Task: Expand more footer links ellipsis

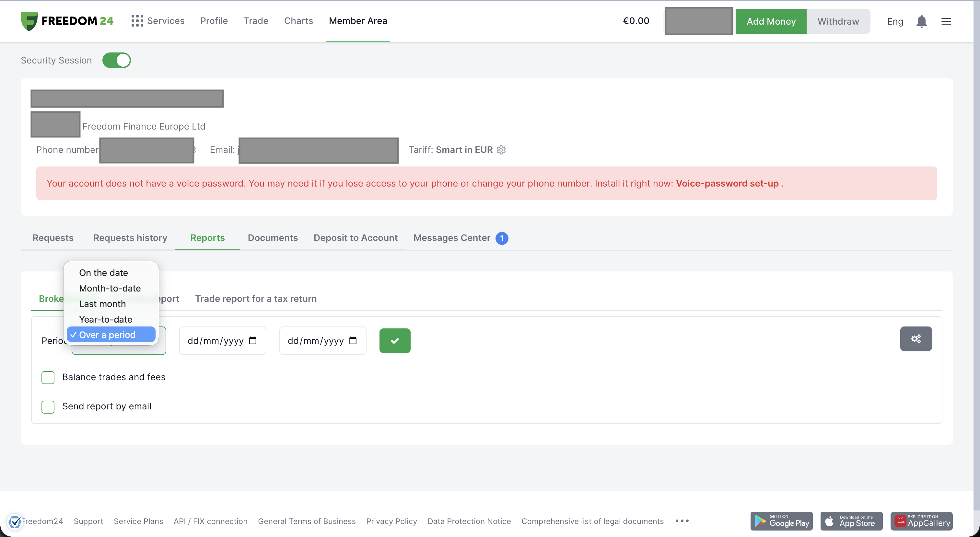Action: (682, 521)
